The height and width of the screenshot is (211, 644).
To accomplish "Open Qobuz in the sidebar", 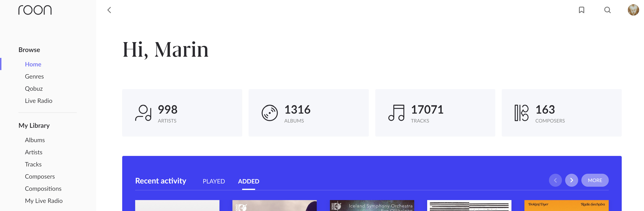I will (34, 89).
